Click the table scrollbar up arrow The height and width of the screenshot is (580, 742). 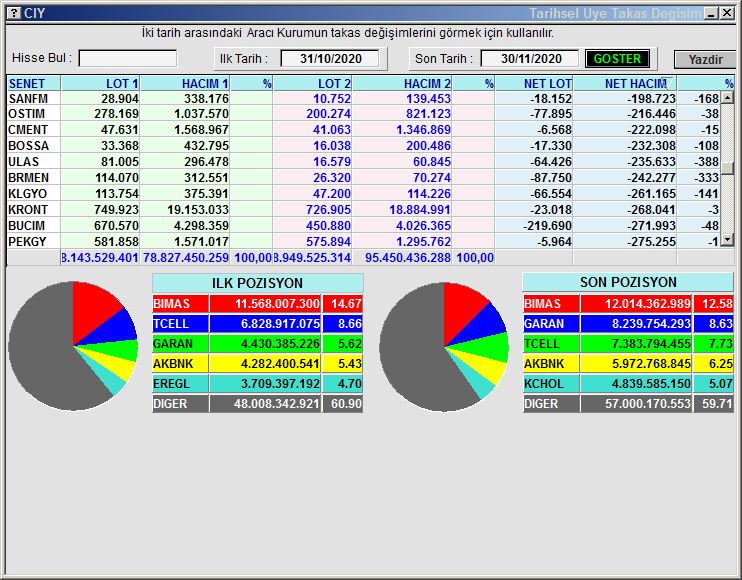click(x=728, y=98)
